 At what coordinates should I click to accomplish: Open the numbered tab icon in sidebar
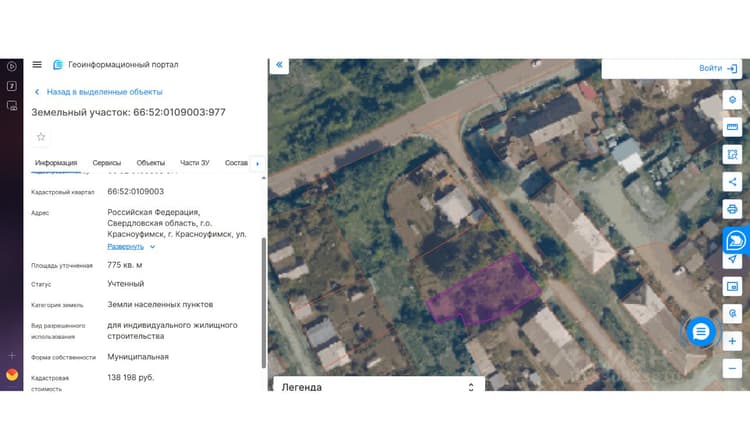(x=12, y=86)
